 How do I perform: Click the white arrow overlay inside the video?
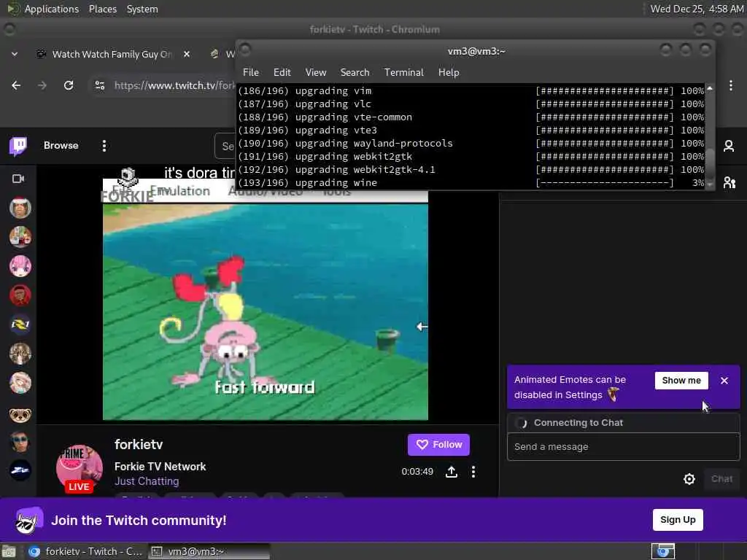click(422, 327)
